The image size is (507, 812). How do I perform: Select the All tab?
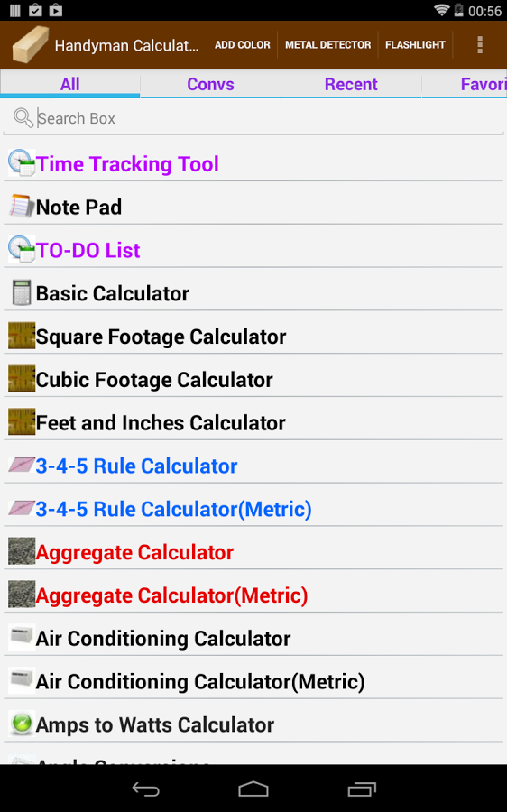(69, 84)
